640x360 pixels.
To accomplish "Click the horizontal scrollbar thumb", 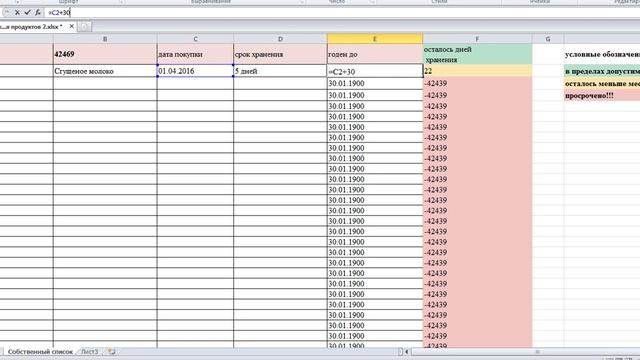I will click(537, 351).
